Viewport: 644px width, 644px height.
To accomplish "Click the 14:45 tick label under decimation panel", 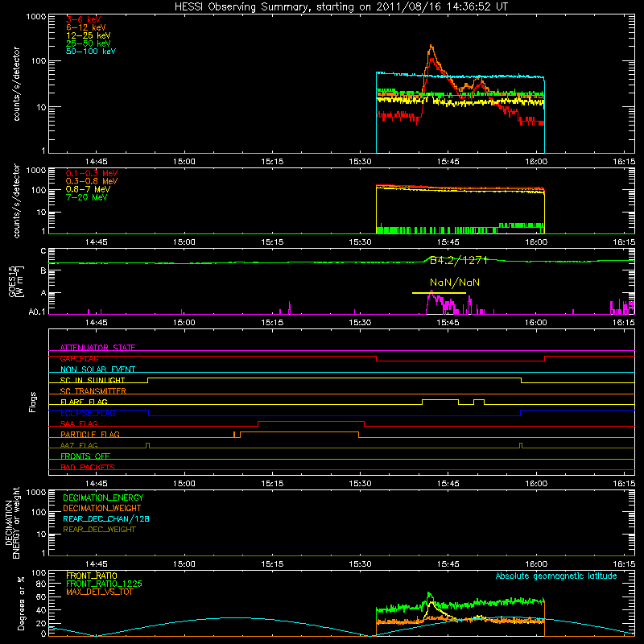I will pos(96,564).
